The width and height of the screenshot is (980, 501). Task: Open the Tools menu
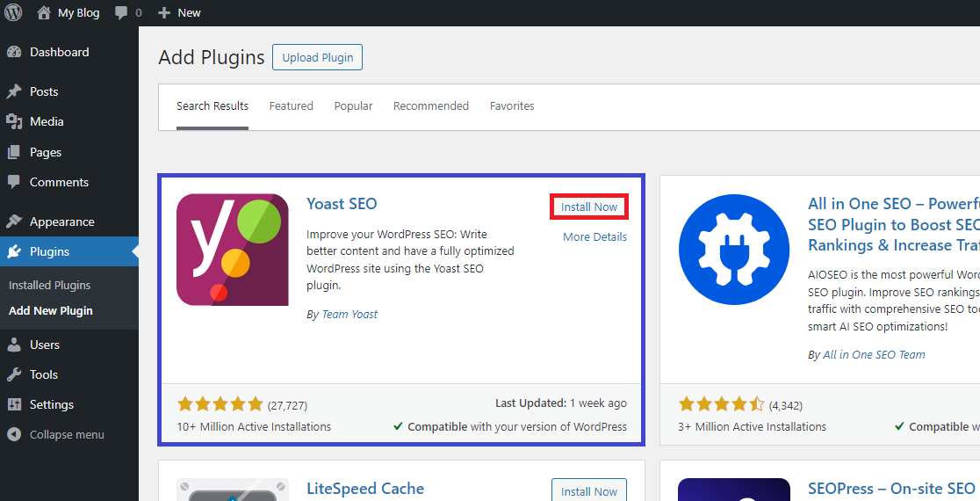[44, 374]
